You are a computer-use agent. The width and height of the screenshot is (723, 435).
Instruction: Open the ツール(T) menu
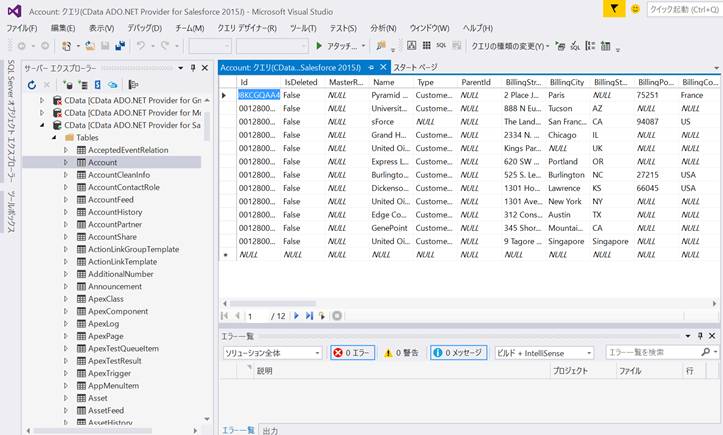click(303, 28)
